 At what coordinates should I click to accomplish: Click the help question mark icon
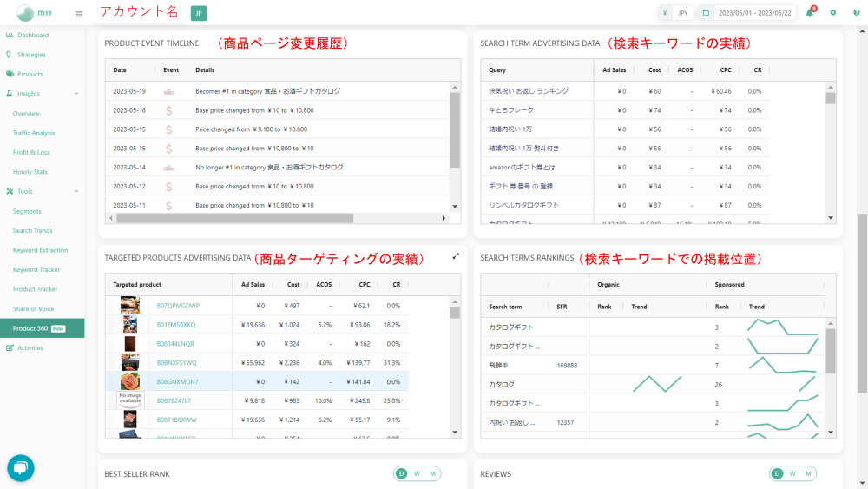[x=856, y=13]
